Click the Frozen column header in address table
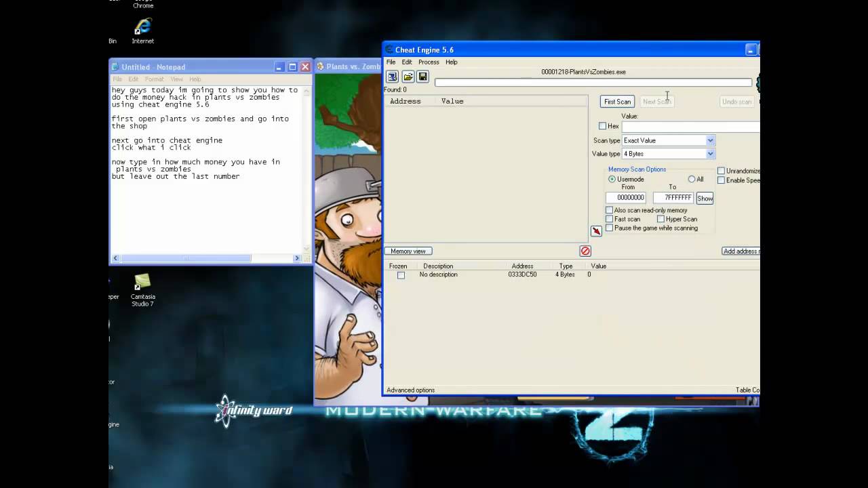The width and height of the screenshot is (868, 488). (398, 266)
